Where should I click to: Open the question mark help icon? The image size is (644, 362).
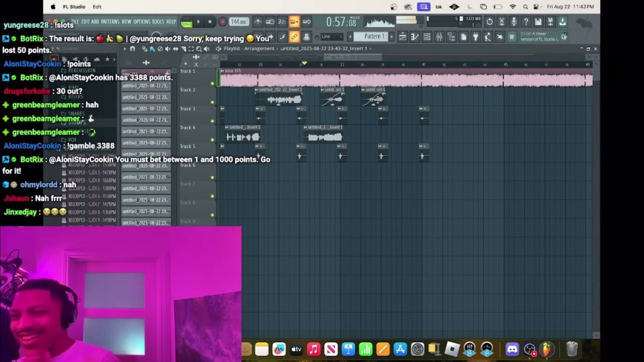tap(526, 22)
